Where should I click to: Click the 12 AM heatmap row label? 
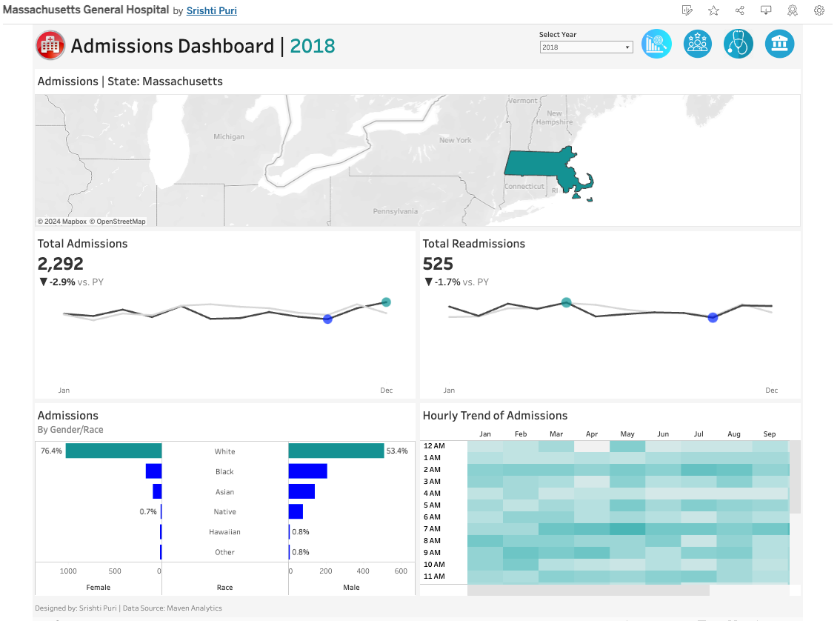coord(434,446)
